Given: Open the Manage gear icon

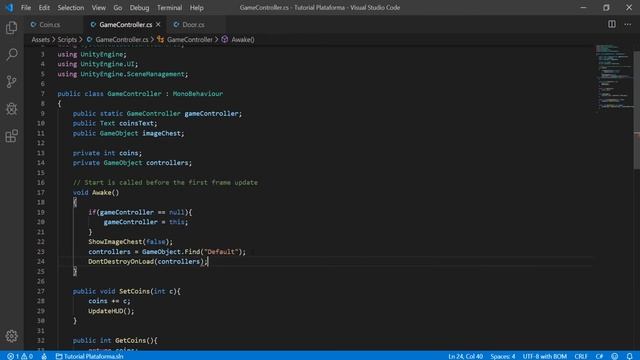Looking at the screenshot, I should tap(11, 336).
